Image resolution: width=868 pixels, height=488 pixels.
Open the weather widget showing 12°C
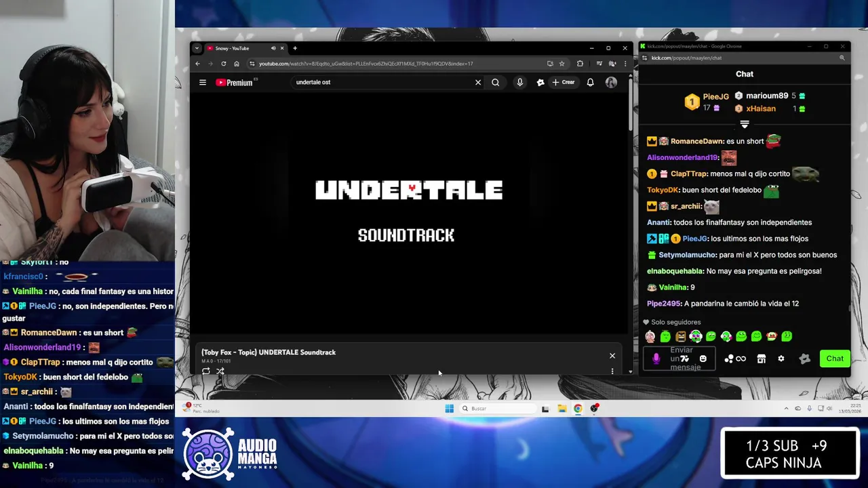coord(201,408)
